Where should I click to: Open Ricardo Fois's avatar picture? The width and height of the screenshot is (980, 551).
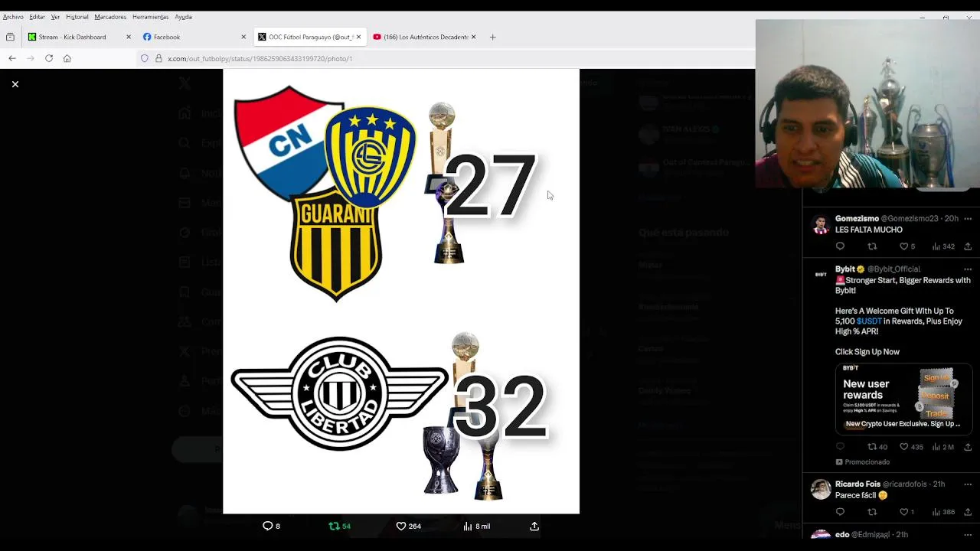click(821, 490)
